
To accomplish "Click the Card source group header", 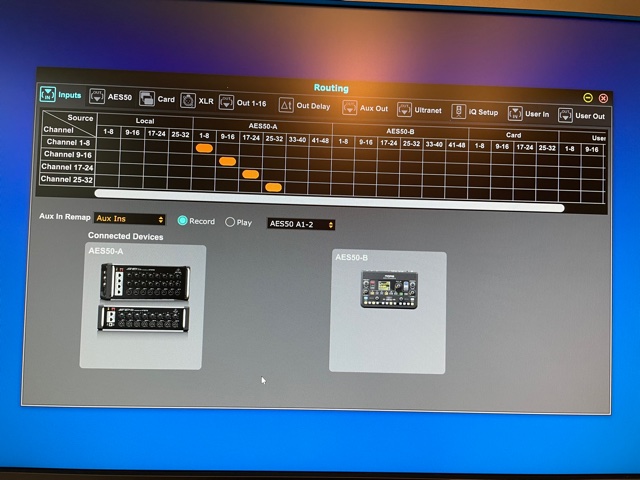I will point(513,135).
